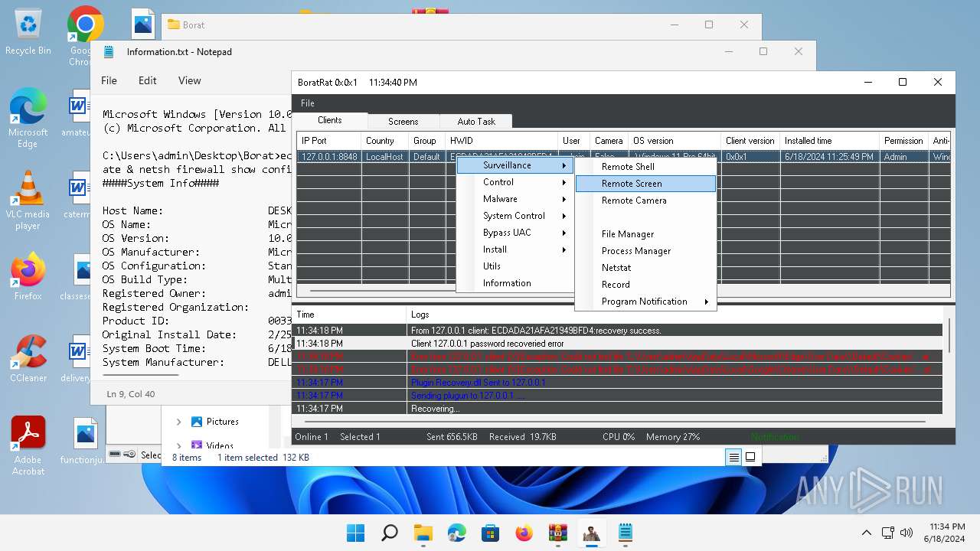Open Microsoft Edge from taskbar
Screen dimensions: 980x551
point(456,533)
